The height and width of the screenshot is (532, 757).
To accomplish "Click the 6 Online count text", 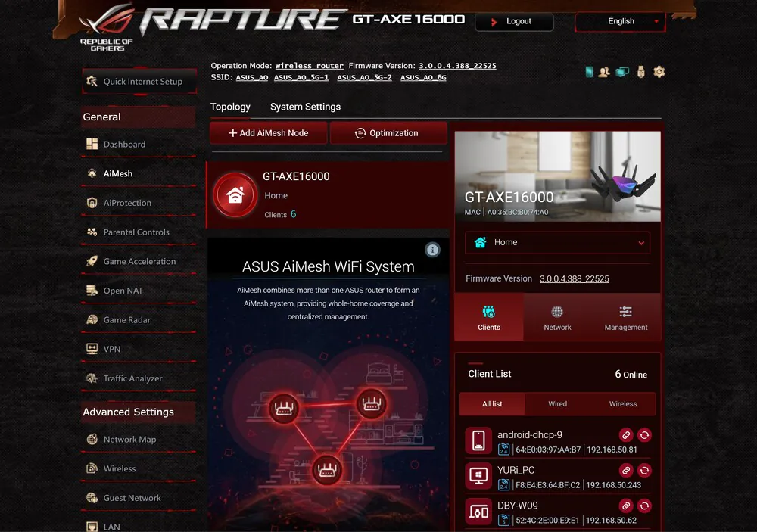I will point(631,374).
